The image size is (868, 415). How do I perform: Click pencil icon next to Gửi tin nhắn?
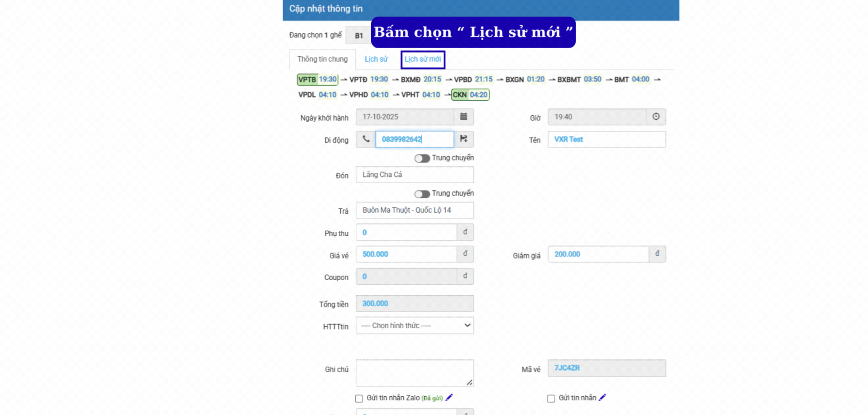pos(603,397)
